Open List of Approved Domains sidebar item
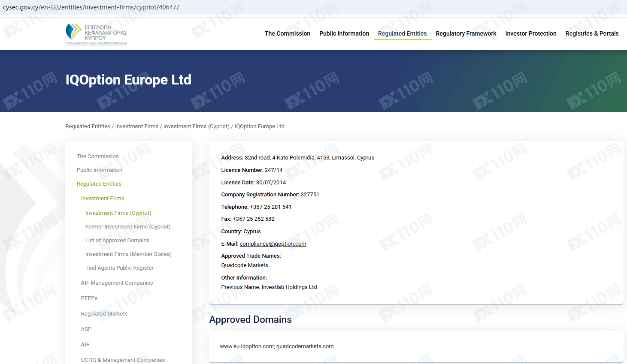 (x=117, y=241)
